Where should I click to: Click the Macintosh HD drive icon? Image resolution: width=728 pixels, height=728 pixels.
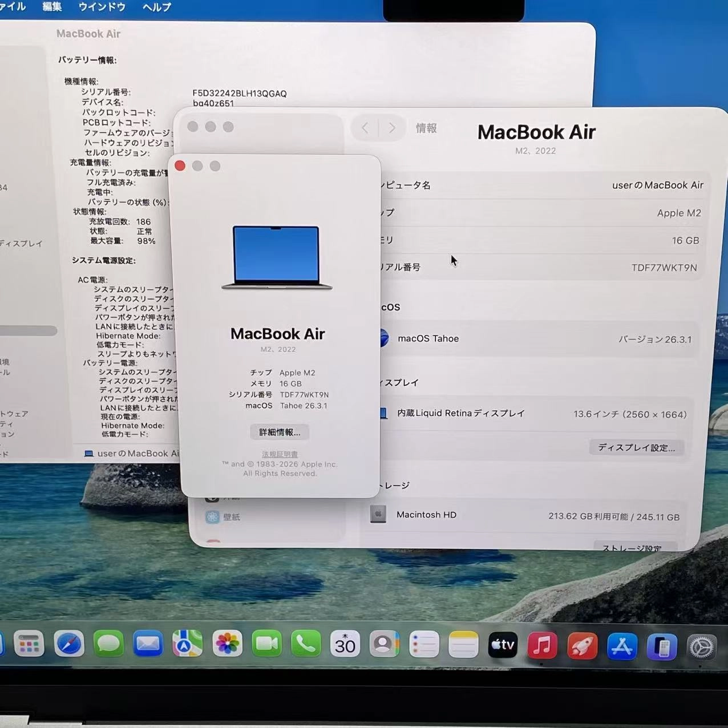(x=378, y=514)
